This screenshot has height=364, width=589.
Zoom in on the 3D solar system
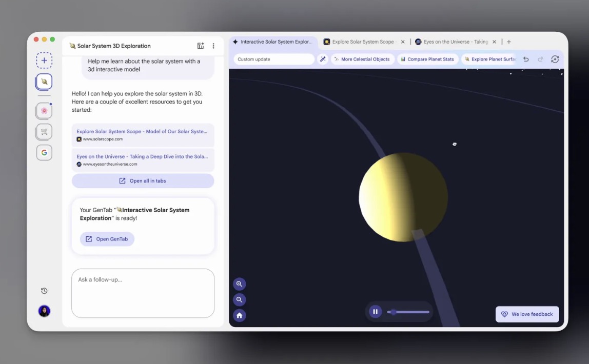pos(239,284)
